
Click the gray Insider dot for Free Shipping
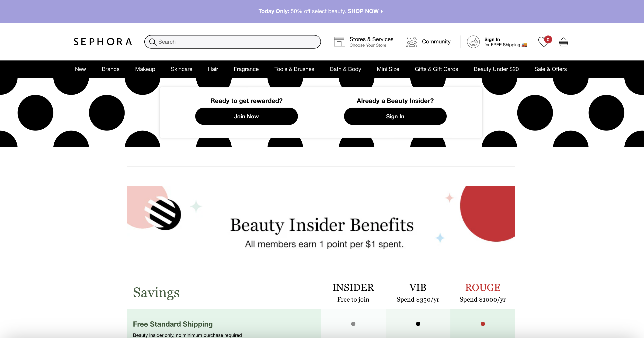click(x=353, y=324)
